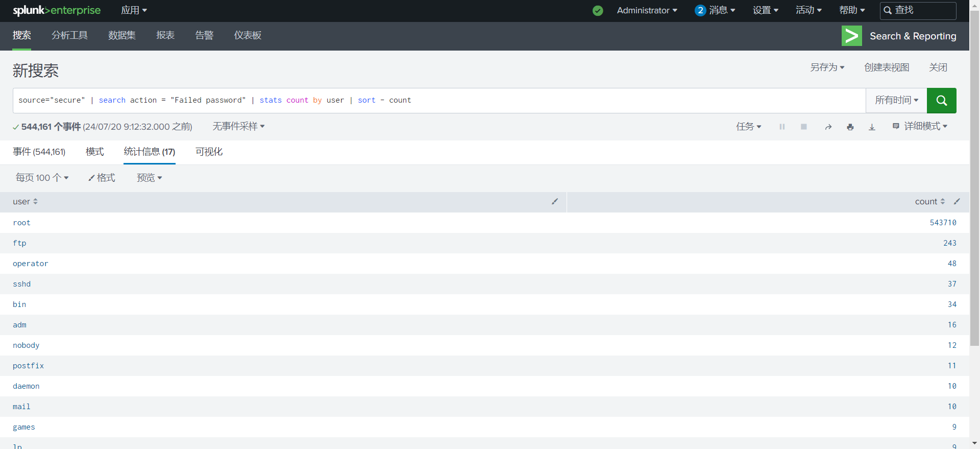
Task: Open the 详细模式 search mode dropdown
Action: coord(920,126)
